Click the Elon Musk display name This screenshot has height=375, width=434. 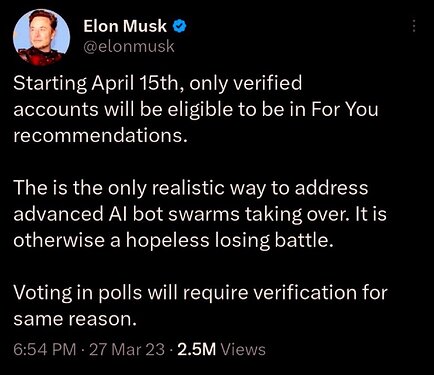(x=125, y=26)
